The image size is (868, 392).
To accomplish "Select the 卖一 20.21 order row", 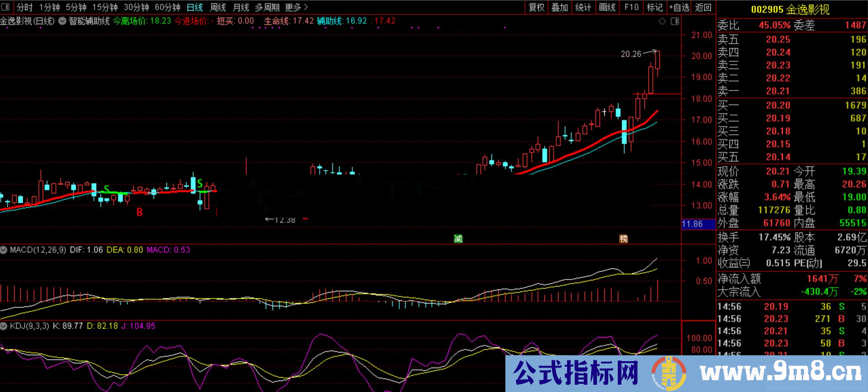I will (792, 91).
